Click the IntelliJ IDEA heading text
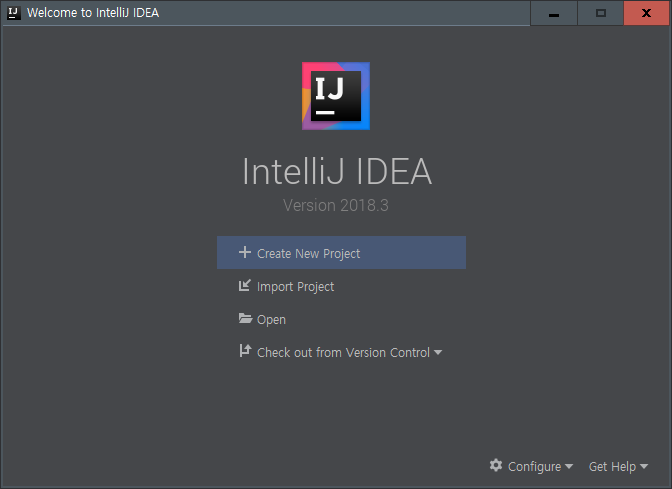Image resolution: width=672 pixels, height=489 pixels. [337, 171]
